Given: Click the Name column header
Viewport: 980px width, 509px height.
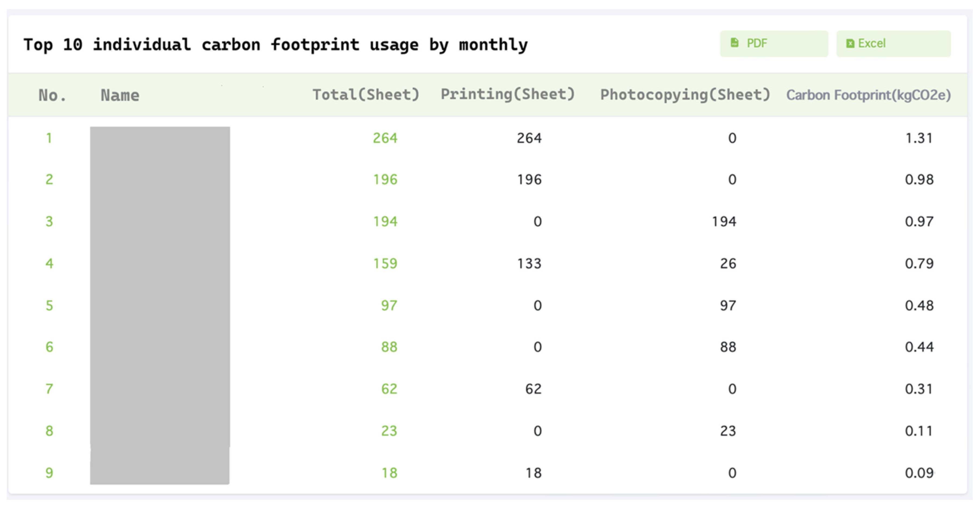Looking at the screenshot, I should 120,95.
